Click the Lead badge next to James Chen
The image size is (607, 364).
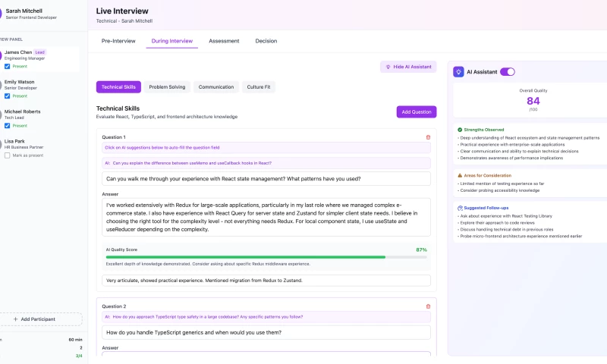click(40, 52)
